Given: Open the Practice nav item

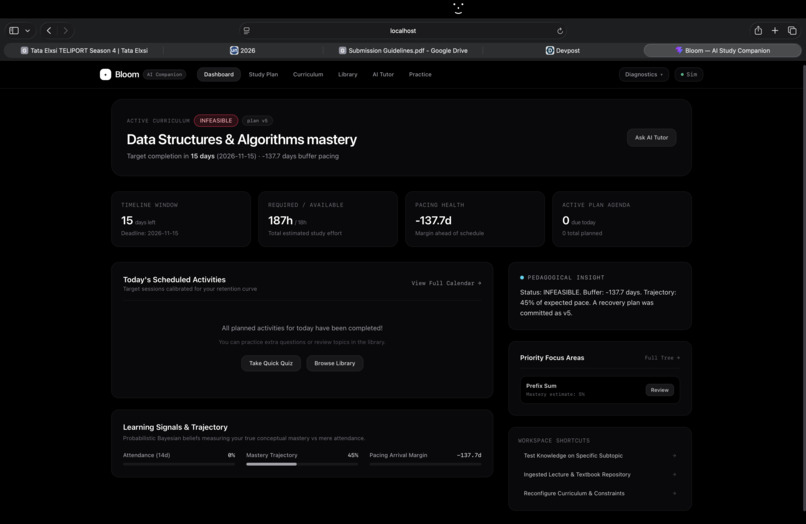Looking at the screenshot, I should point(420,75).
